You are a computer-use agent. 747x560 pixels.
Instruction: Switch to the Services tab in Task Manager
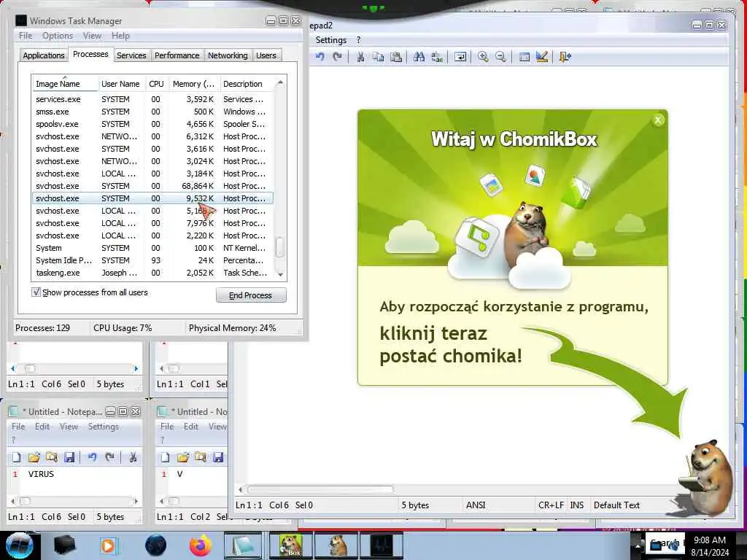tap(131, 55)
